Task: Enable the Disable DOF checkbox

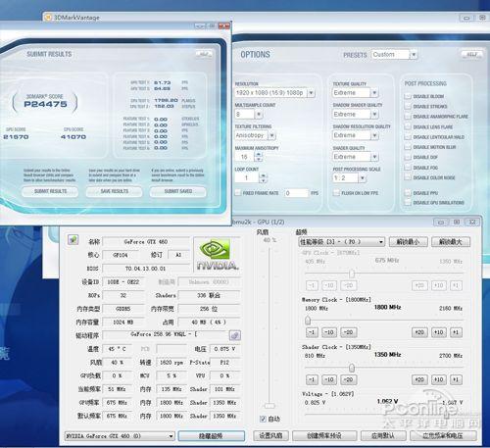Action: point(408,157)
